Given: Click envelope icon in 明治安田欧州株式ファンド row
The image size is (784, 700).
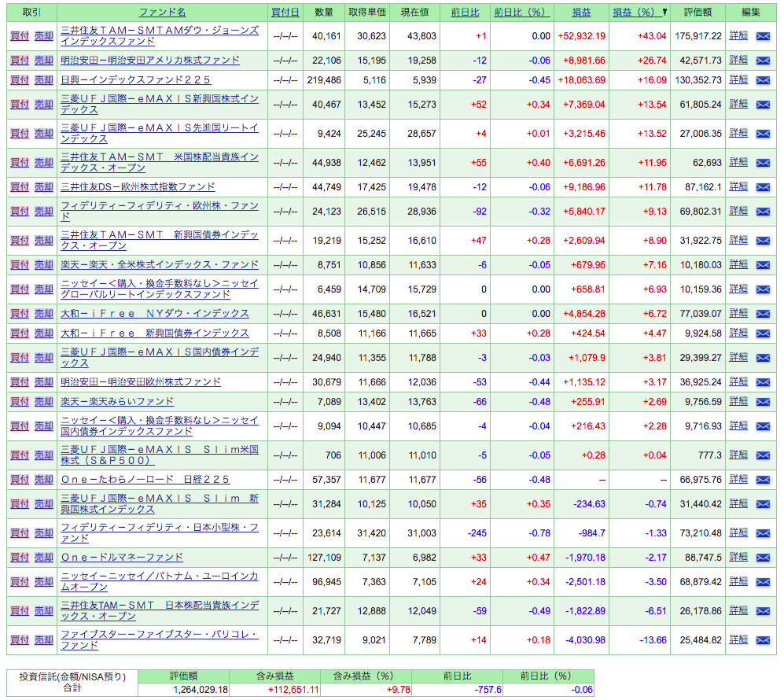Looking at the screenshot, I should [x=763, y=383].
